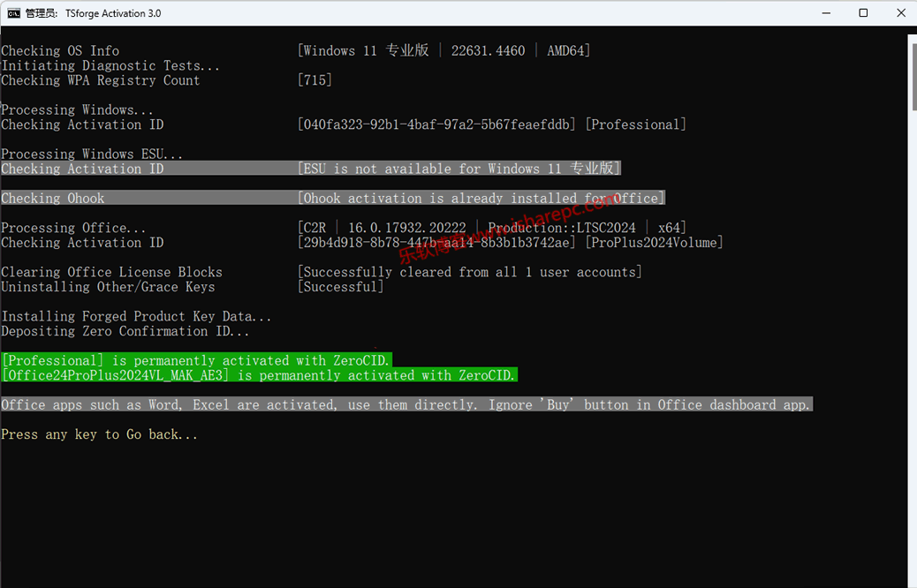Viewport: 917px width, 588px height.
Task: Click 'Uninstalling Other/Grace Keys' line
Action: 108,287
